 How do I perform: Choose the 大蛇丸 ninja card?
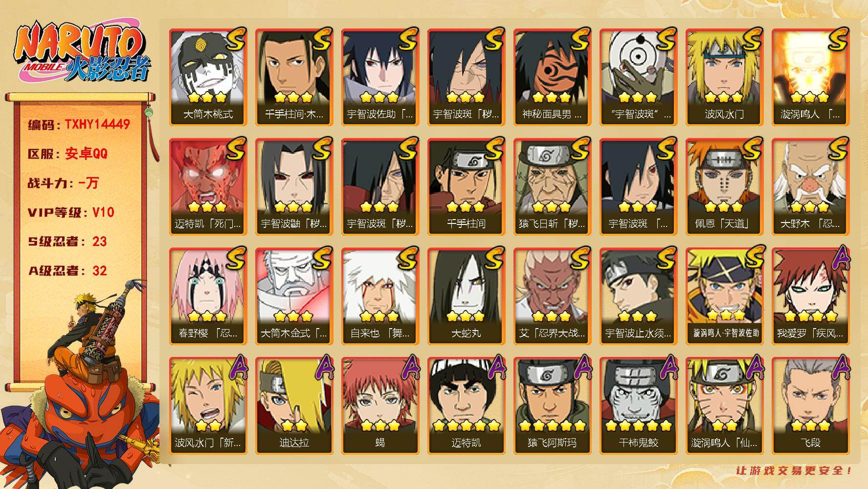[467, 296]
